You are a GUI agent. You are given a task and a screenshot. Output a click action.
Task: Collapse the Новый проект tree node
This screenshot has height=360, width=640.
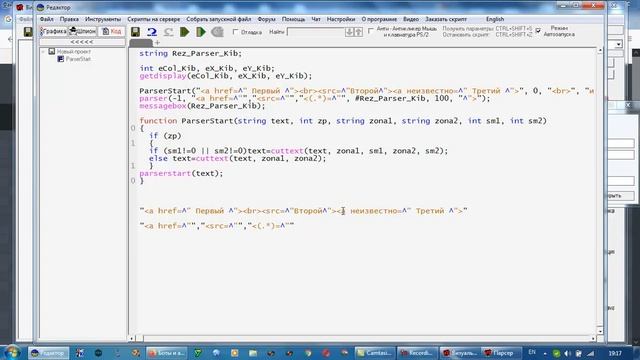click(43, 51)
